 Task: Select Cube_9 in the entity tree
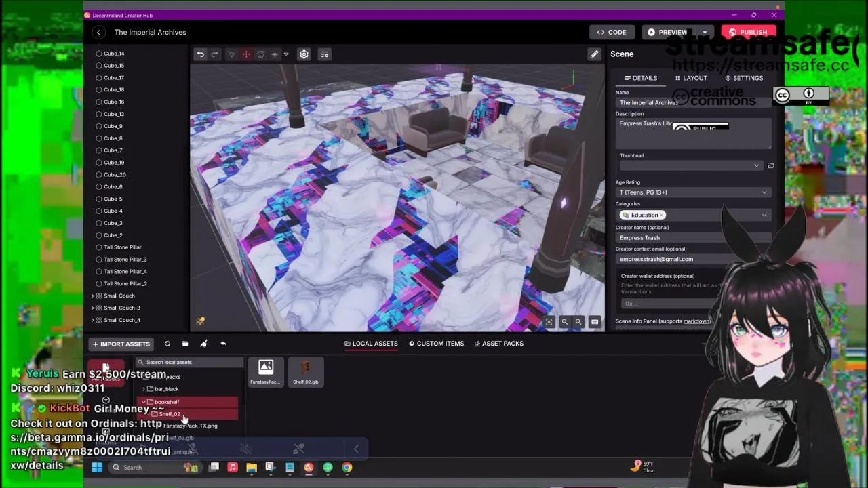coord(113,126)
